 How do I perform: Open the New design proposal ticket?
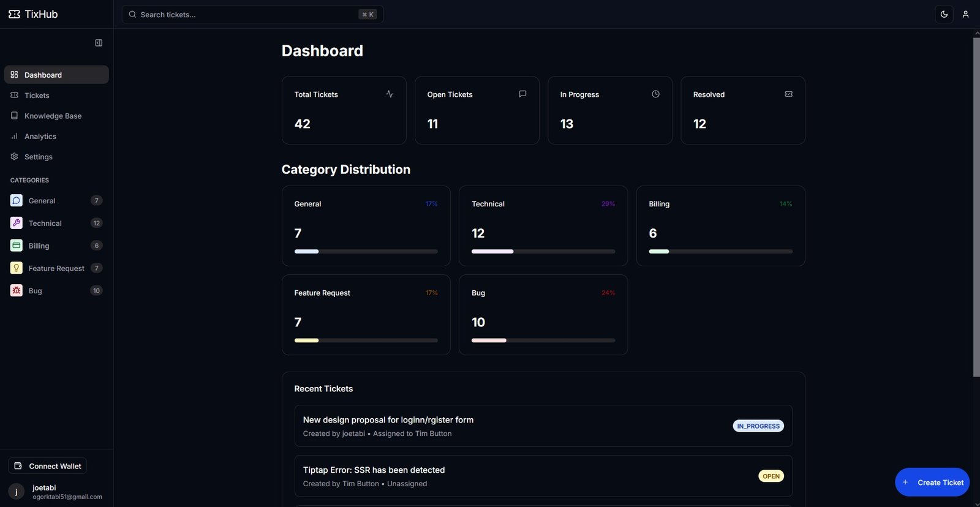click(543, 426)
